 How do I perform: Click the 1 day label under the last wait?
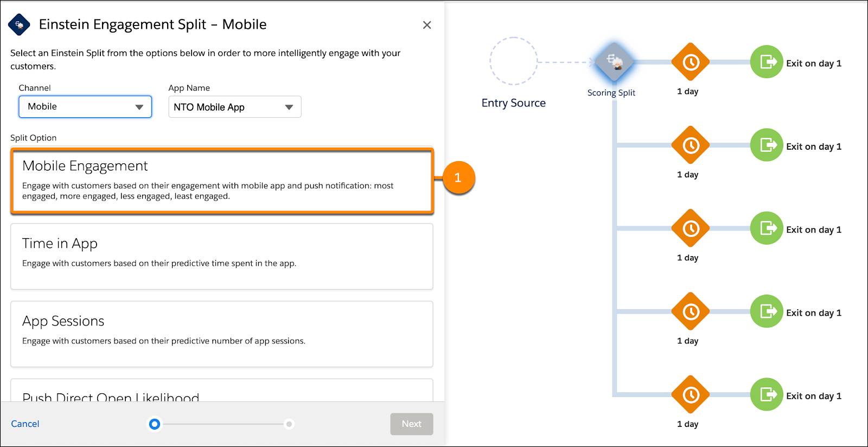[687, 424]
